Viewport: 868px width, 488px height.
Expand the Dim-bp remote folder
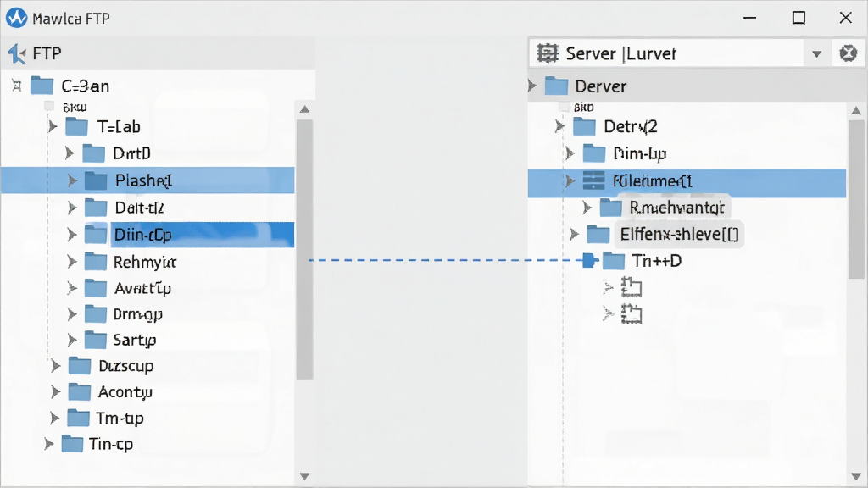tap(570, 153)
